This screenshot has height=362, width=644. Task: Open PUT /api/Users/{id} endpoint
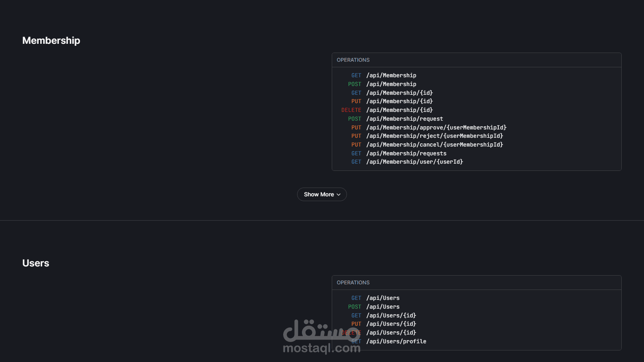384,324
